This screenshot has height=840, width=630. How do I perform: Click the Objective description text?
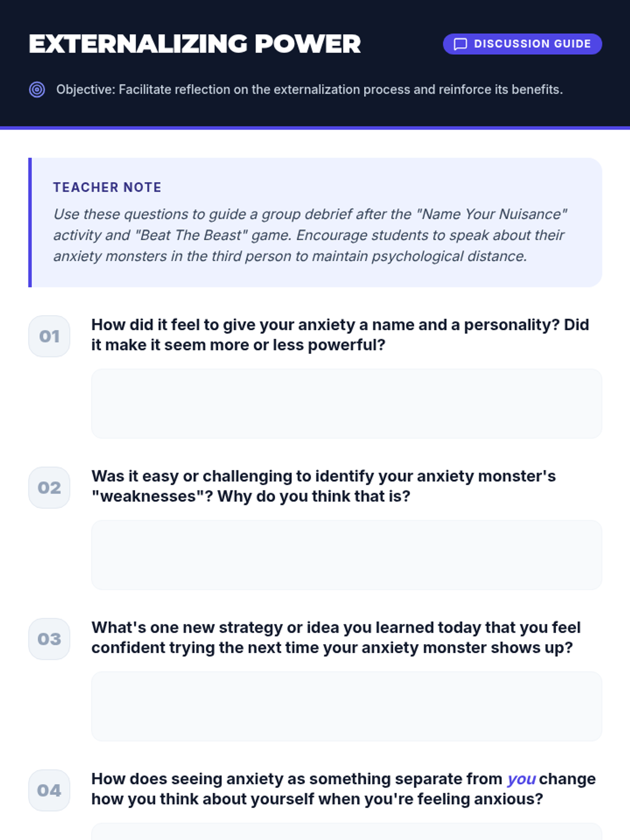pyautogui.click(x=309, y=90)
